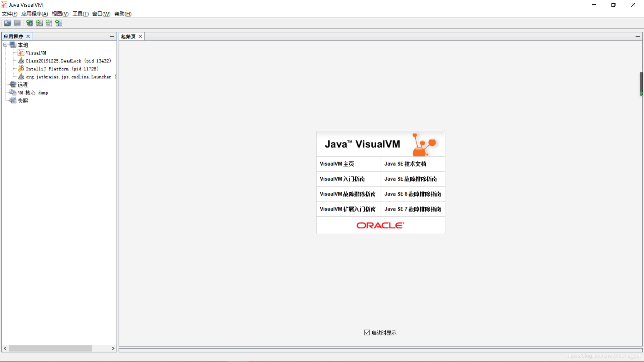Click Java cup icon beside jps Launcher

(x=21, y=76)
